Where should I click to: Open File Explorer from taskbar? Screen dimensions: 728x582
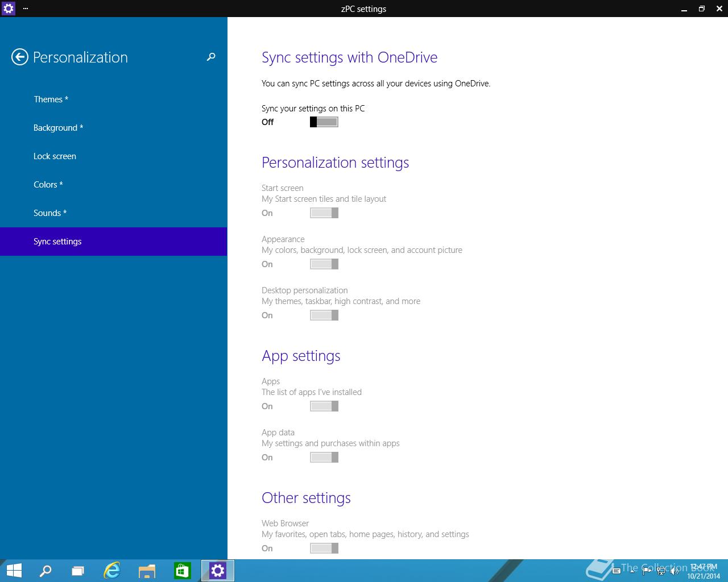147,571
